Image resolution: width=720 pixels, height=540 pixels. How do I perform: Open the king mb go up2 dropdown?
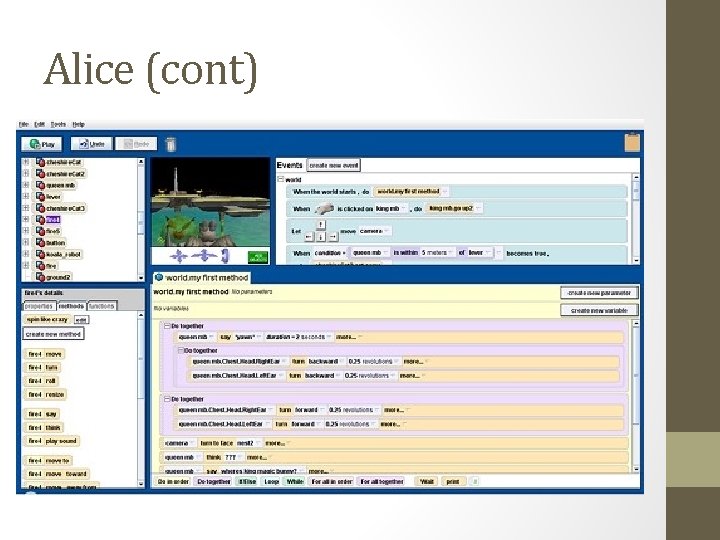478,208
